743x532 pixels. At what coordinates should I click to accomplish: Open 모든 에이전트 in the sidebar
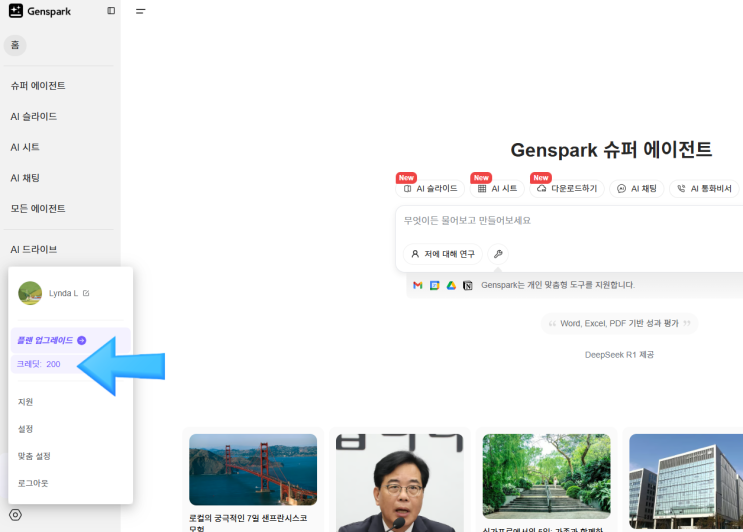pos(38,208)
